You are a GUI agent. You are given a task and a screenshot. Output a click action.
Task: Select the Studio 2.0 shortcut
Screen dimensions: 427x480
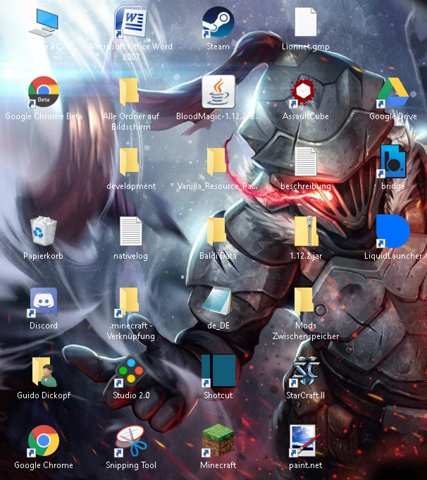click(130, 372)
